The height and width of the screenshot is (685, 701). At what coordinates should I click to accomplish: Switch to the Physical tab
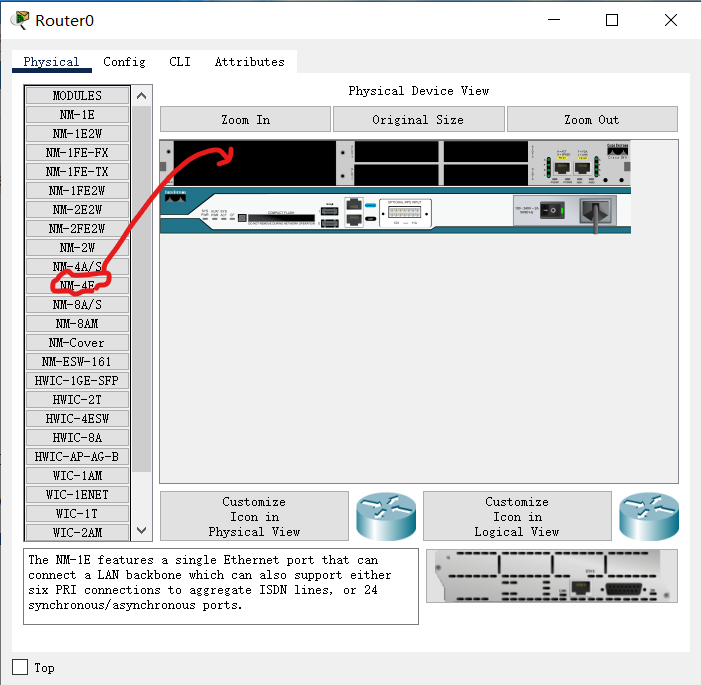point(51,62)
